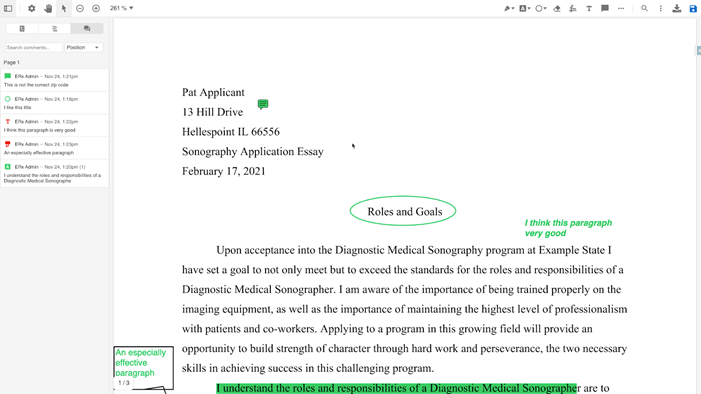Select the free text T tool
The height and width of the screenshot is (394, 701).
click(589, 8)
